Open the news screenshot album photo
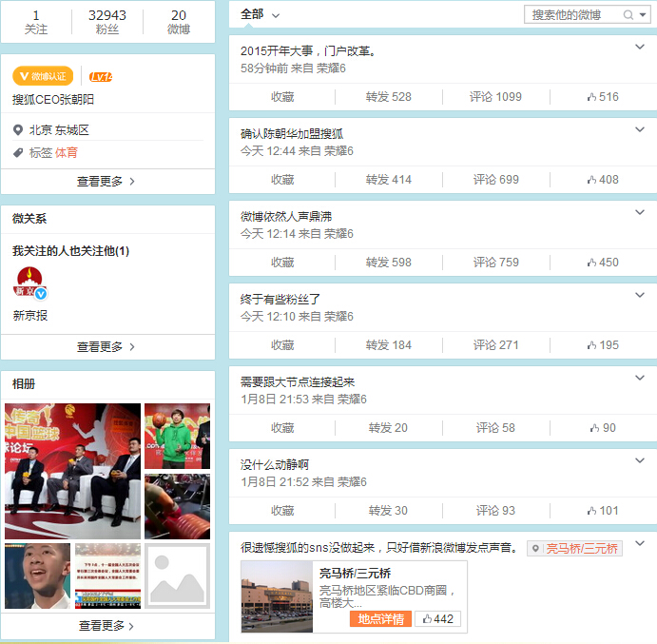 [107, 576]
